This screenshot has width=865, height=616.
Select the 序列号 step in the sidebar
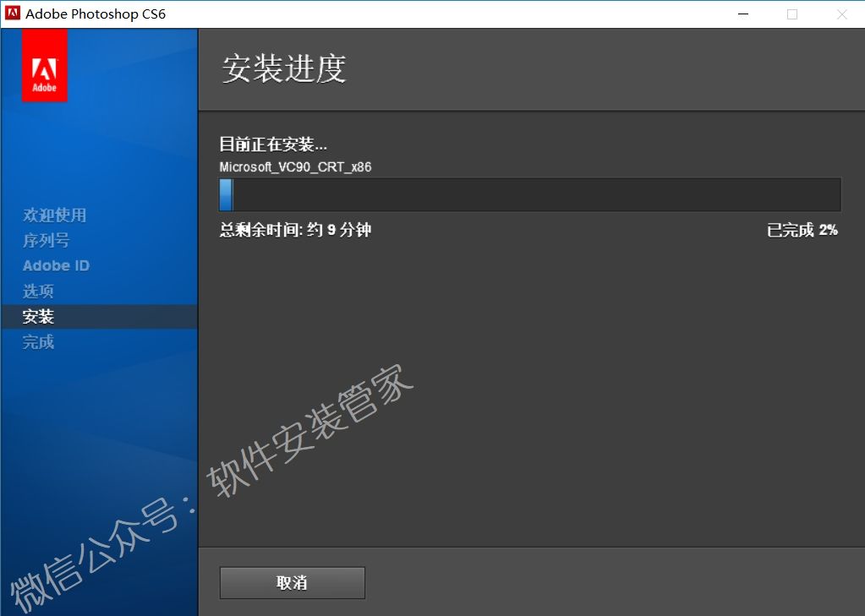[x=46, y=241]
